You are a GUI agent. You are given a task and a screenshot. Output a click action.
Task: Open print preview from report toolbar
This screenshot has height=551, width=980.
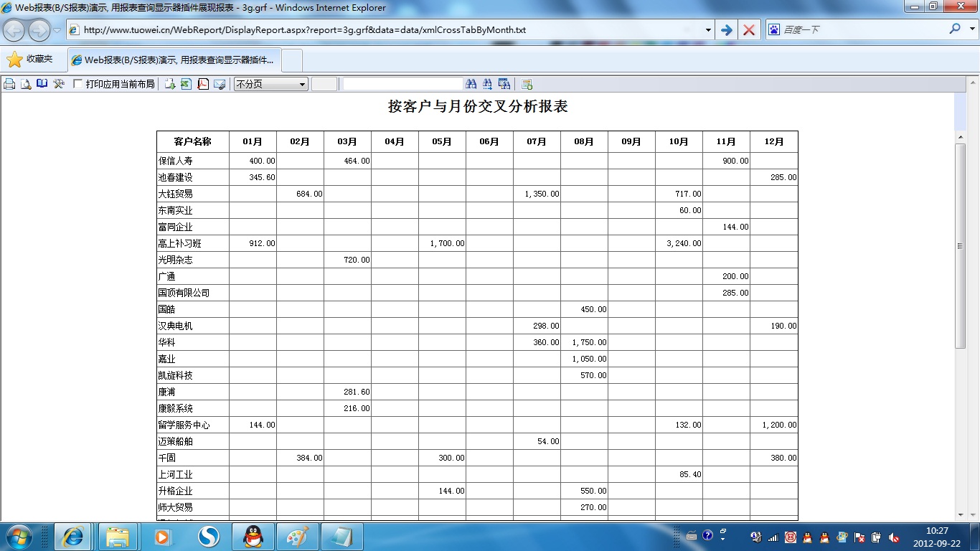[26, 84]
